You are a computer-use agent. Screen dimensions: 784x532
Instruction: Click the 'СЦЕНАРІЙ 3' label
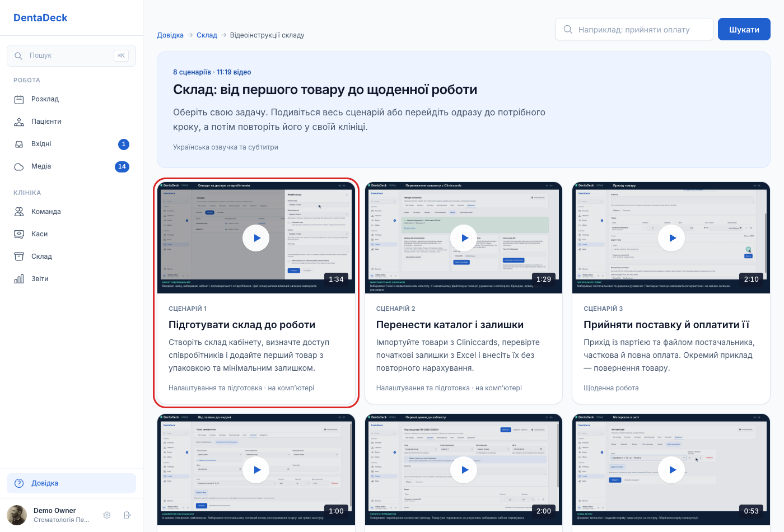coord(603,309)
